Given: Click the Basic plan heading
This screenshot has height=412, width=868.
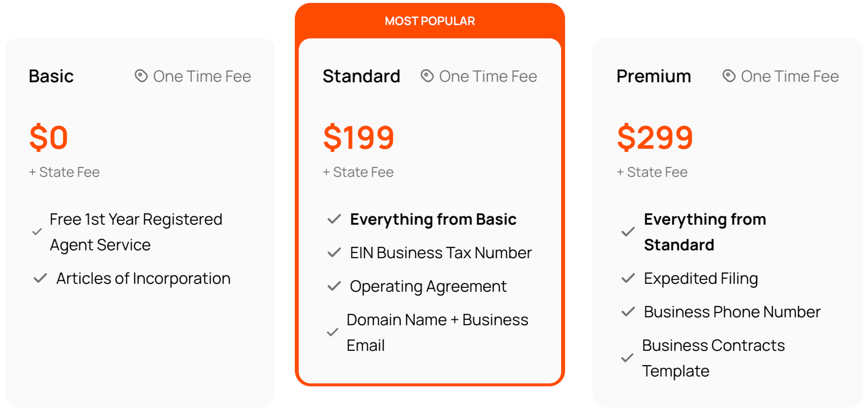Looking at the screenshot, I should click(x=51, y=76).
